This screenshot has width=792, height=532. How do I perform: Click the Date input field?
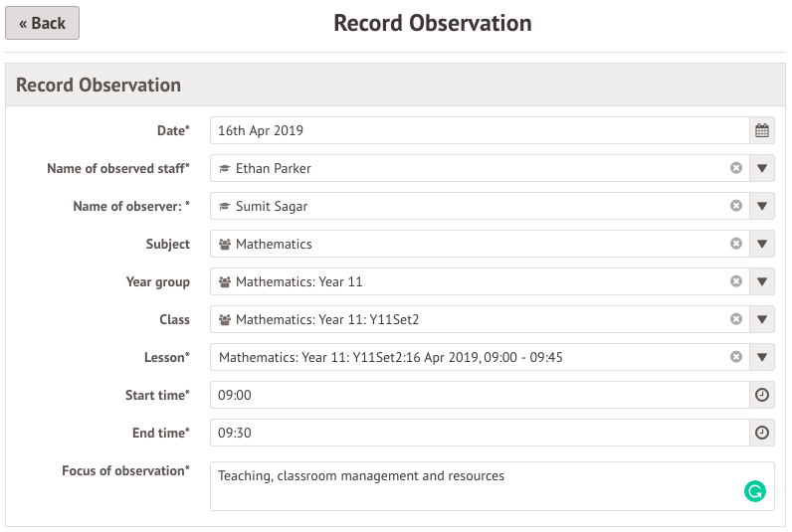click(x=478, y=130)
